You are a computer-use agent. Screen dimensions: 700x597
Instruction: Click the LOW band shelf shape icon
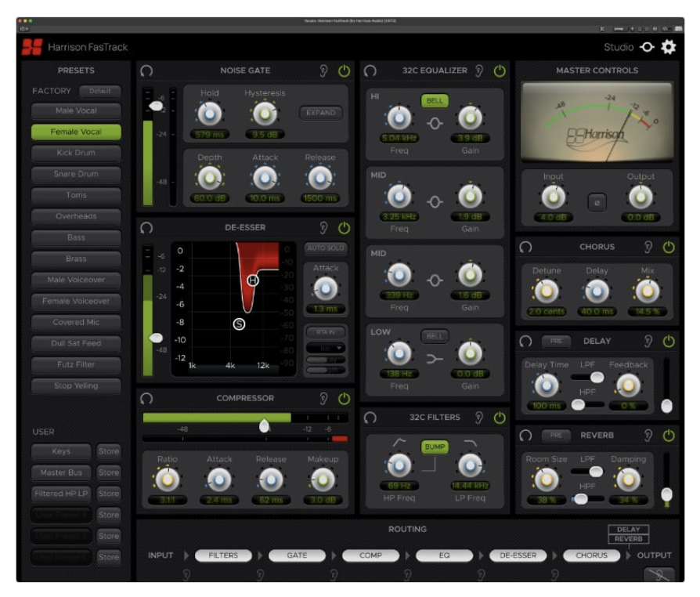pyautogui.click(x=435, y=359)
